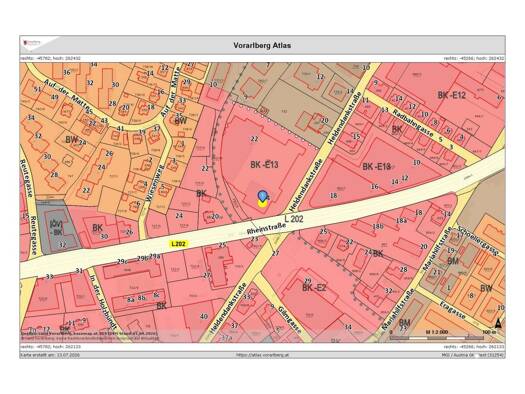Select house number 18b on the map
This screenshot has height=394, width=525.
(x=378, y=227)
